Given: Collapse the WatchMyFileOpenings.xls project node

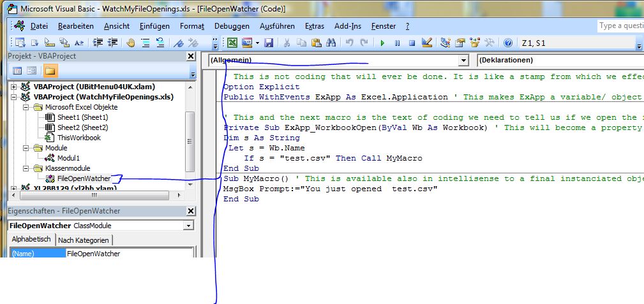Looking at the screenshot, I should coord(13,98).
